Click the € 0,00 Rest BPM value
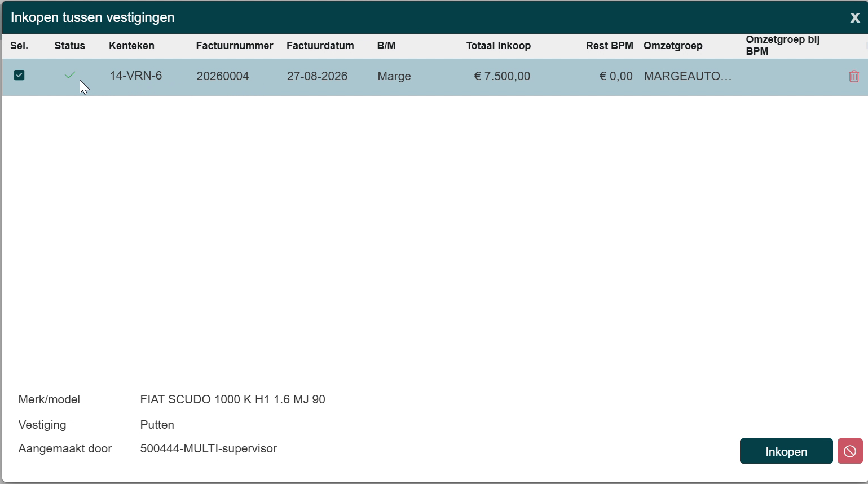 click(616, 76)
